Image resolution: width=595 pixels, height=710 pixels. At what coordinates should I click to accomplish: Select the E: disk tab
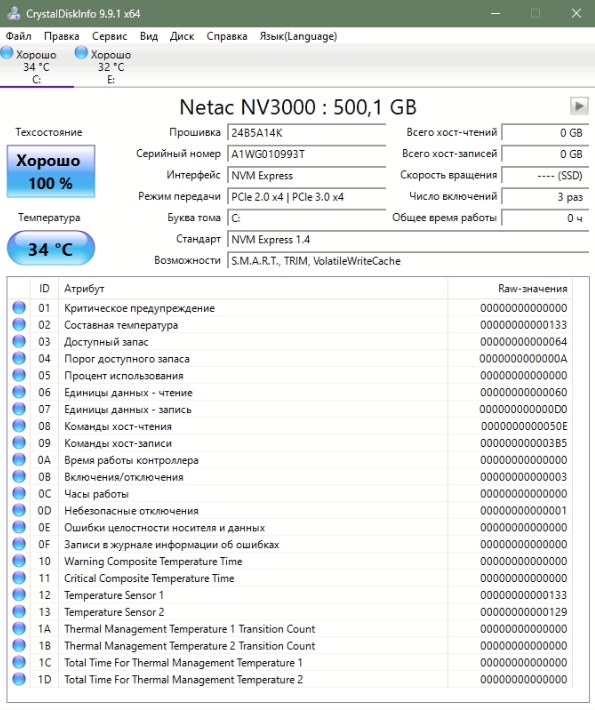pyautogui.click(x=111, y=67)
